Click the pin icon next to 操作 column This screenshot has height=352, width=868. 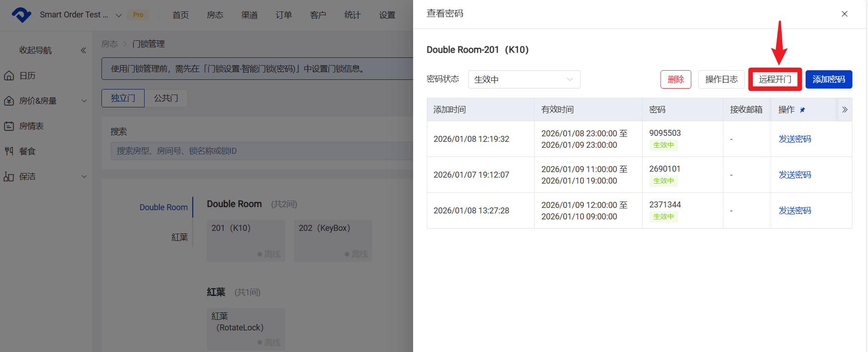[802, 110]
